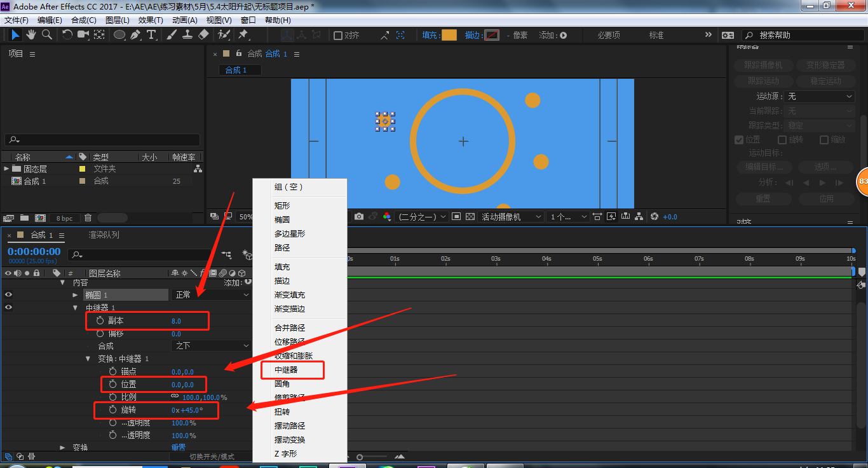This screenshot has height=468, width=868.
Task: Click the 搜索帮助 search field
Action: (804, 36)
